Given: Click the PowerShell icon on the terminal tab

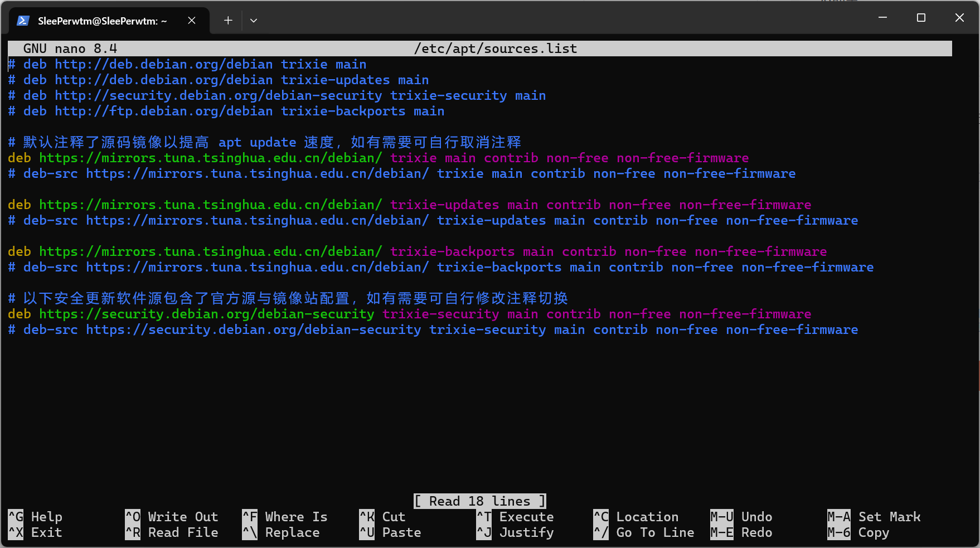Looking at the screenshot, I should [x=23, y=21].
